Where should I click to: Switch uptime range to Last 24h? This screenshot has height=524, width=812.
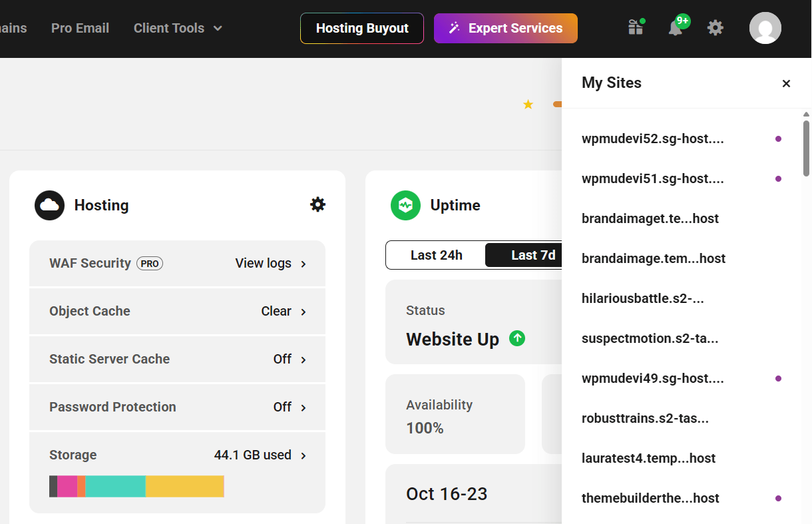[x=436, y=255]
